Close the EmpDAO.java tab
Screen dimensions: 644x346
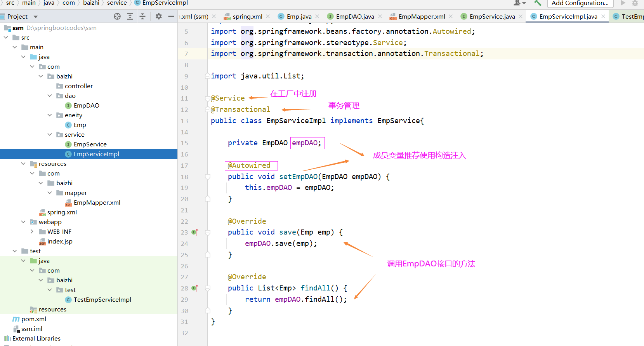380,16
